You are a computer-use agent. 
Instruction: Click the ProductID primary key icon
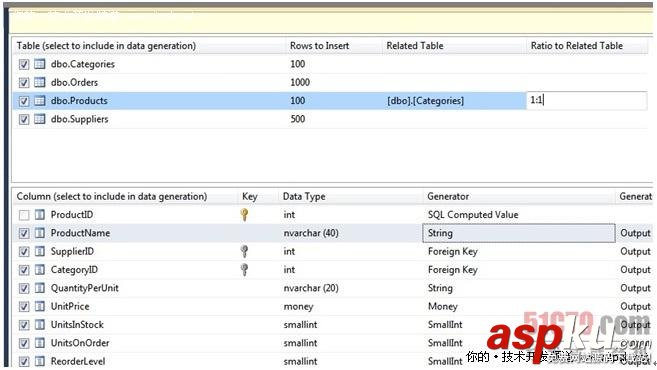pyautogui.click(x=245, y=215)
